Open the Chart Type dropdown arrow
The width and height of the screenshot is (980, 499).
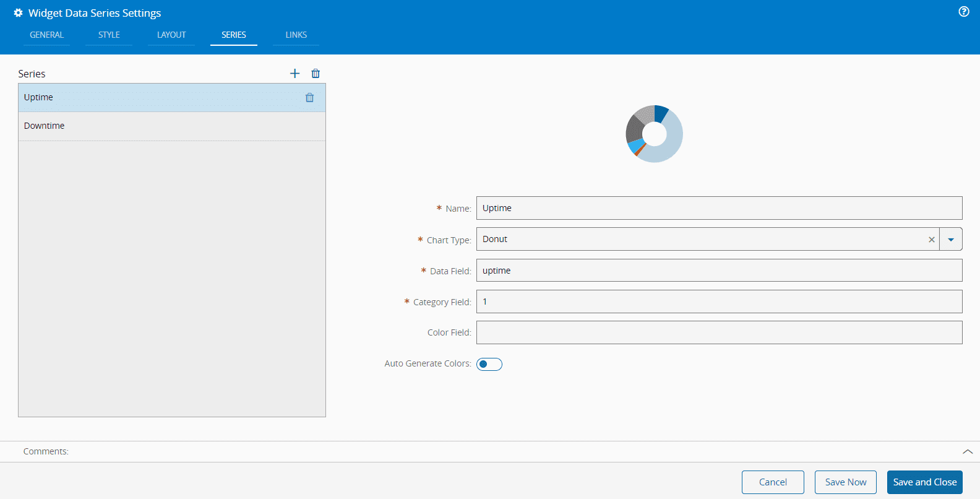[951, 240]
